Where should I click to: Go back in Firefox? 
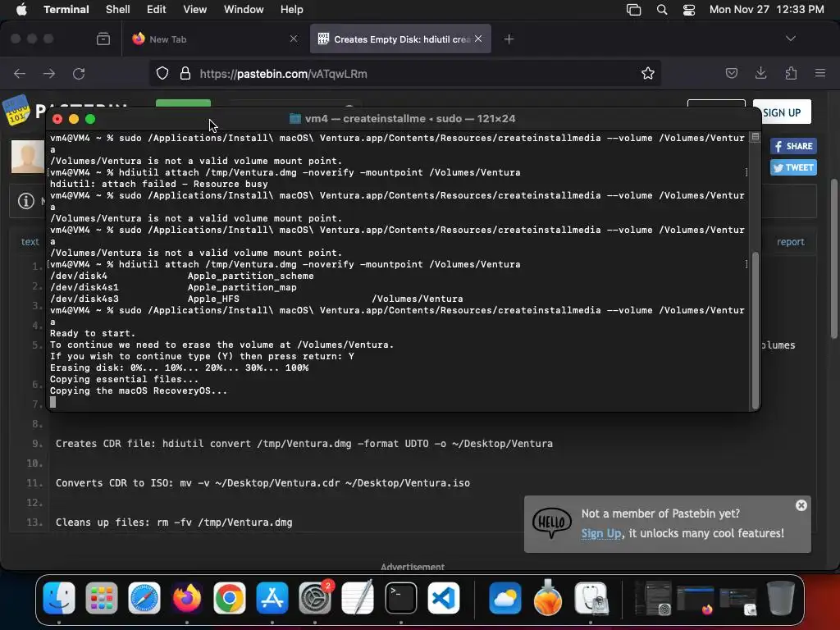coord(20,73)
